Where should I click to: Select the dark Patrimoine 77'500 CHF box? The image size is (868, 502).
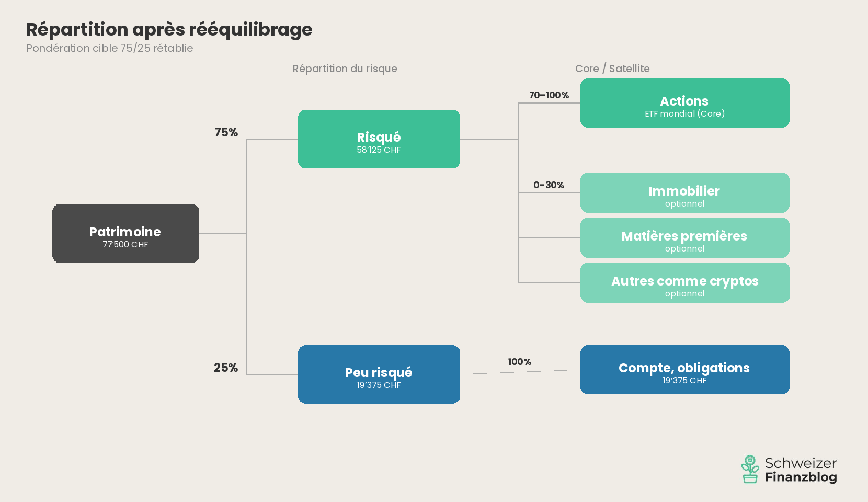pos(125,233)
